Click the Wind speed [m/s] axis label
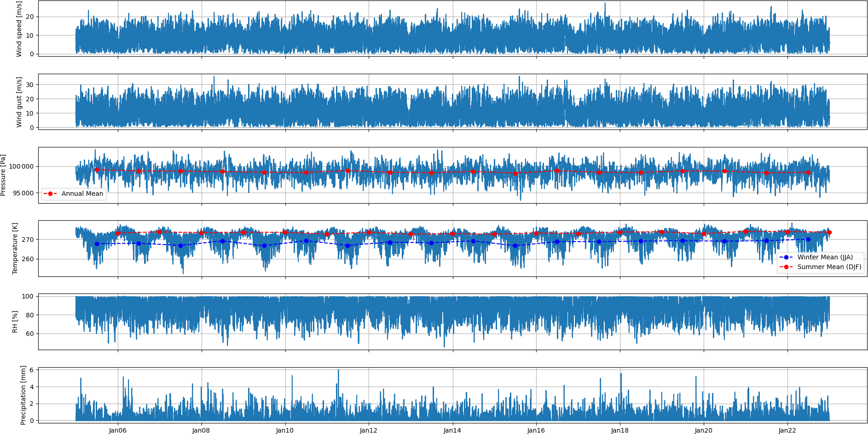Viewport: 868px width, 434px height. (x=19, y=29)
